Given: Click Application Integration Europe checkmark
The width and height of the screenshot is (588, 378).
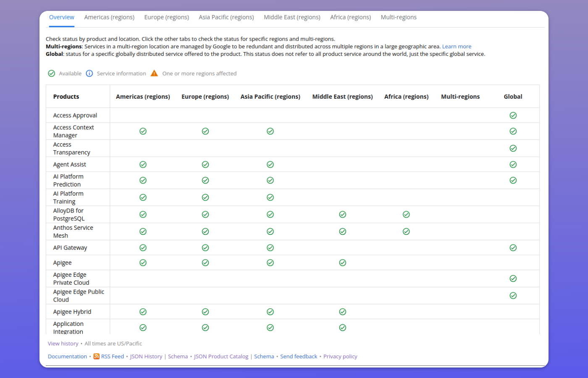Looking at the screenshot, I should [205, 328].
